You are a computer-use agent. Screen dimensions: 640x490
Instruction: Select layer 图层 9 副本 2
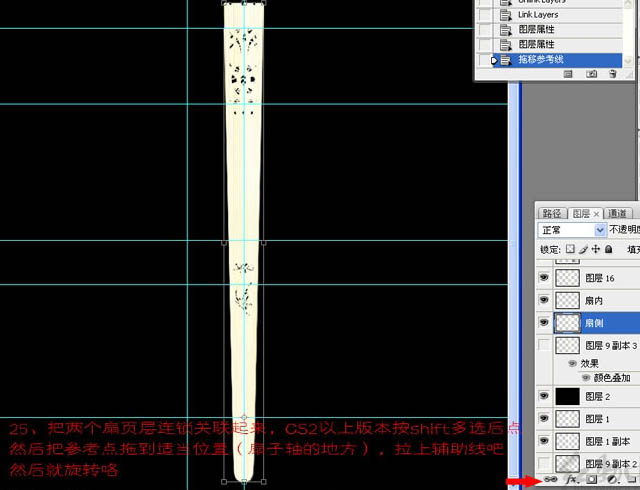(x=599, y=463)
